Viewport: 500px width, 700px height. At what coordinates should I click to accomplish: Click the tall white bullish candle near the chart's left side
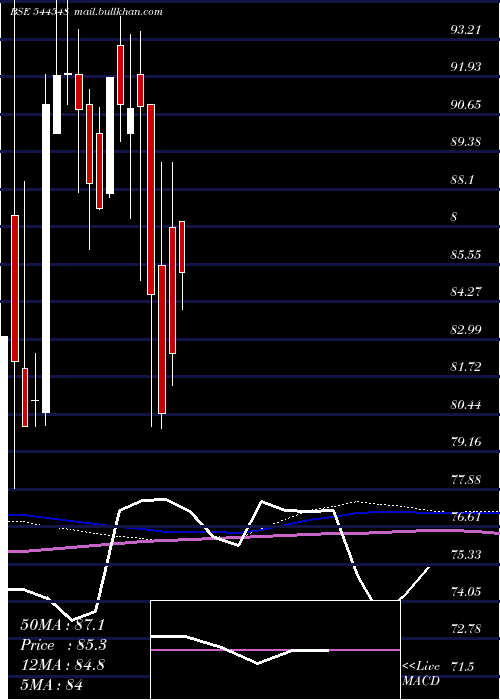(x=46, y=258)
